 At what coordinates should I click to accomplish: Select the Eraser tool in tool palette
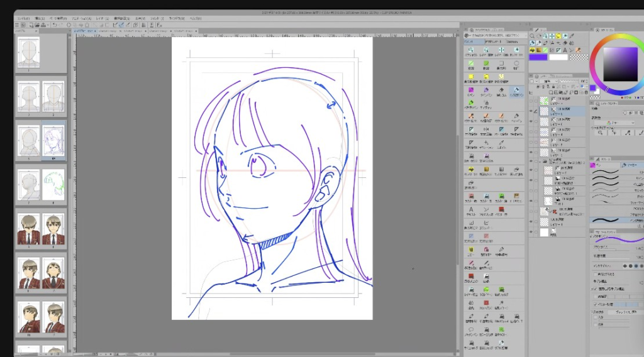565,43
